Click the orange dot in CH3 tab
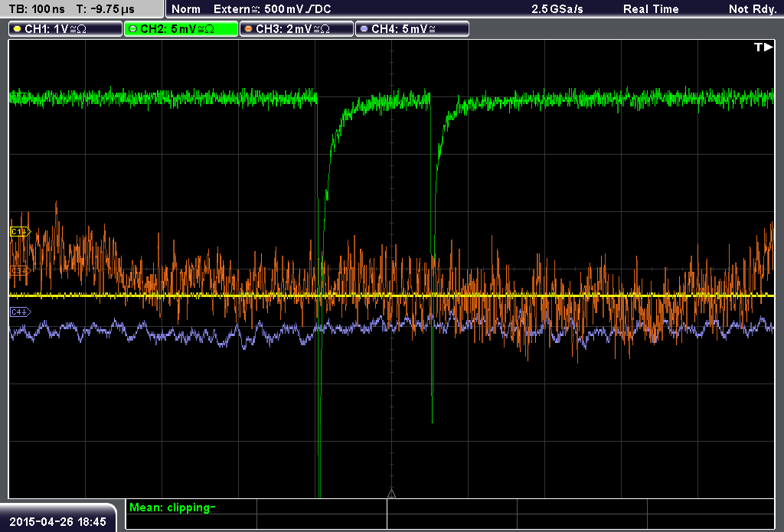Viewport: 784px width, 532px height. (x=249, y=29)
